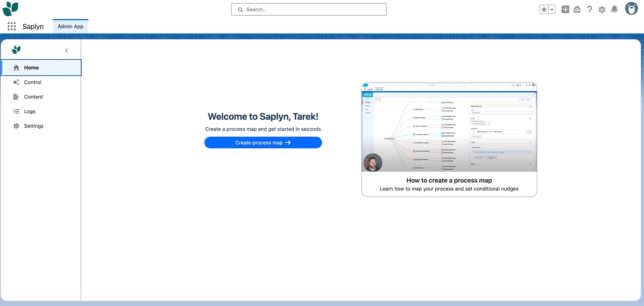Collapse the sidebar with the chevron arrow

pos(66,51)
